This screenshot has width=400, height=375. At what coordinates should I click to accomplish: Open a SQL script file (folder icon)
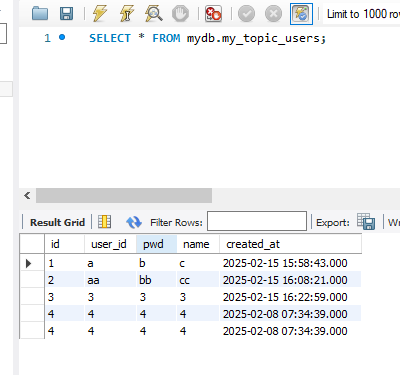point(40,14)
